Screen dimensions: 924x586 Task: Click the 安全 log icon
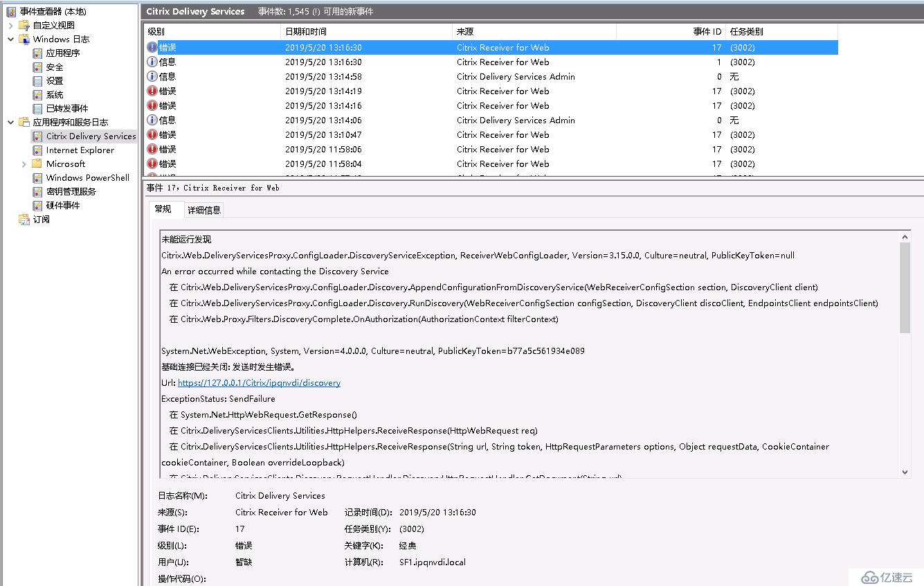point(37,67)
